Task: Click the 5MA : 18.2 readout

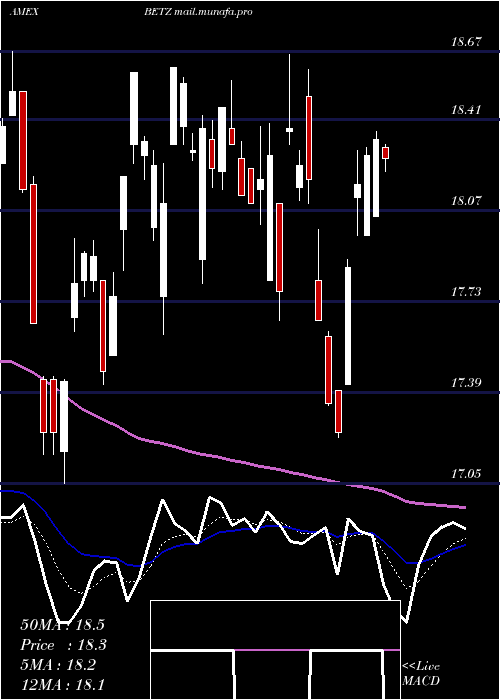Action: (58, 665)
